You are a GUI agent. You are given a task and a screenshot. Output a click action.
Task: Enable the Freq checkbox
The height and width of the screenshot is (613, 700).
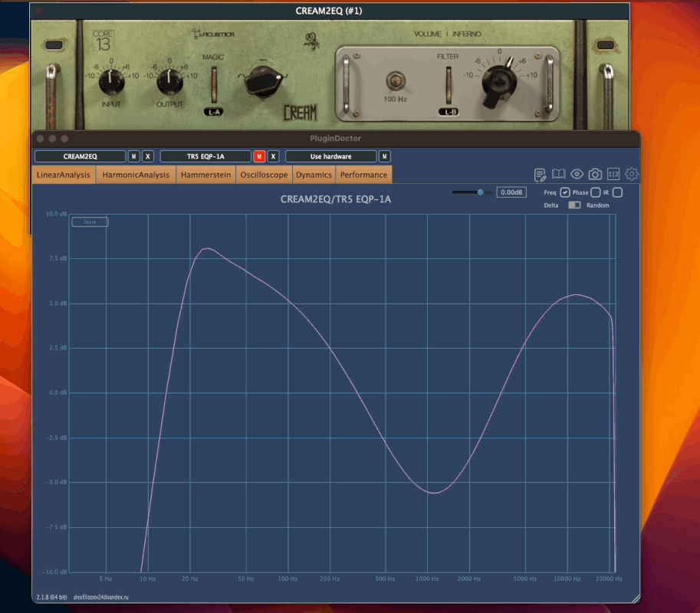pos(565,192)
